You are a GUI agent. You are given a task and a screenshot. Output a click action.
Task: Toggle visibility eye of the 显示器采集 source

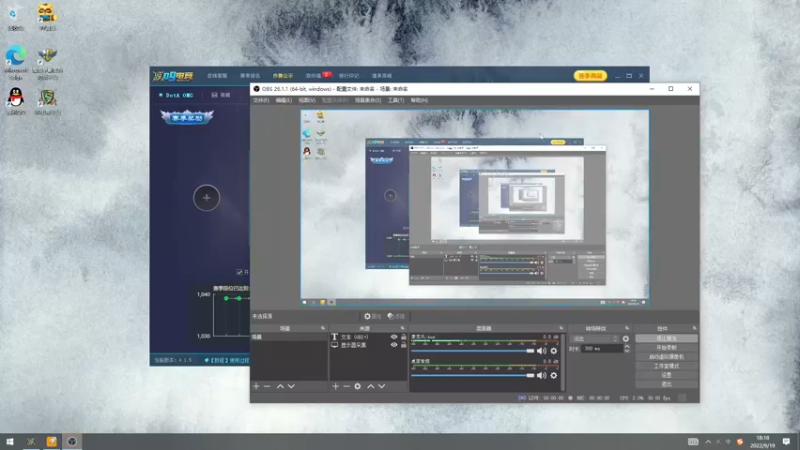394,345
